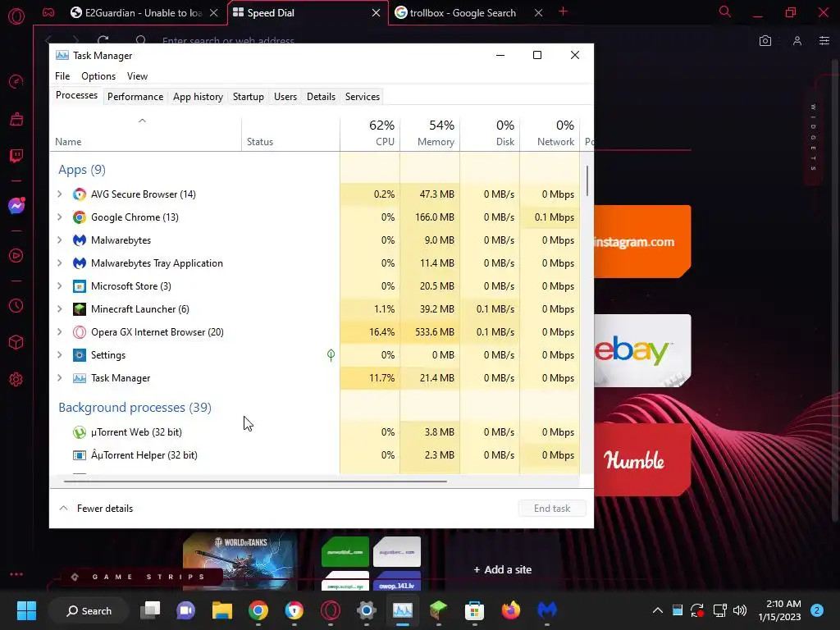The height and width of the screenshot is (630, 840).
Task: Show hidden system tray icons chevron
Action: pos(658,610)
